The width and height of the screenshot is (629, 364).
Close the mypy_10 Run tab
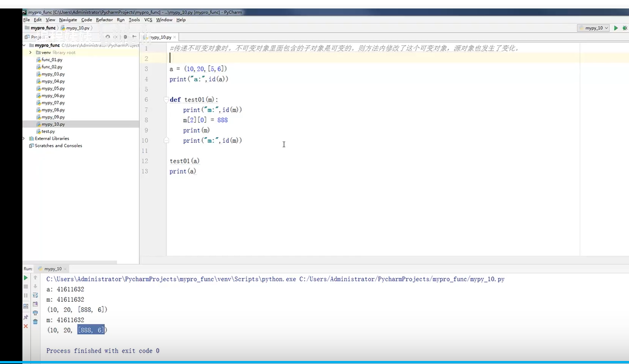tap(65, 268)
